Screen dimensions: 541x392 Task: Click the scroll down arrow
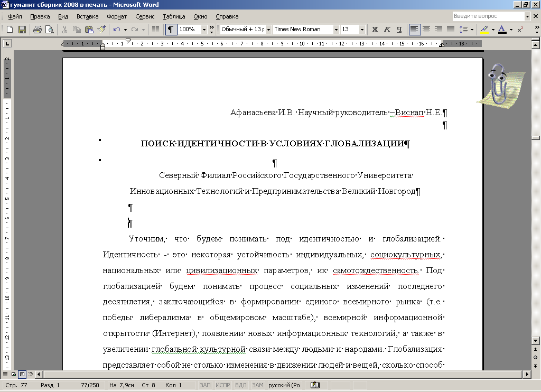tap(536, 341)
